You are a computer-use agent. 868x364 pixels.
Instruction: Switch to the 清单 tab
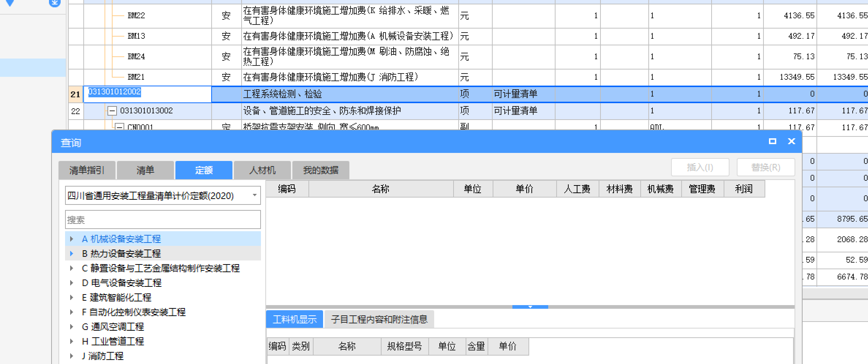click(145, 170)
